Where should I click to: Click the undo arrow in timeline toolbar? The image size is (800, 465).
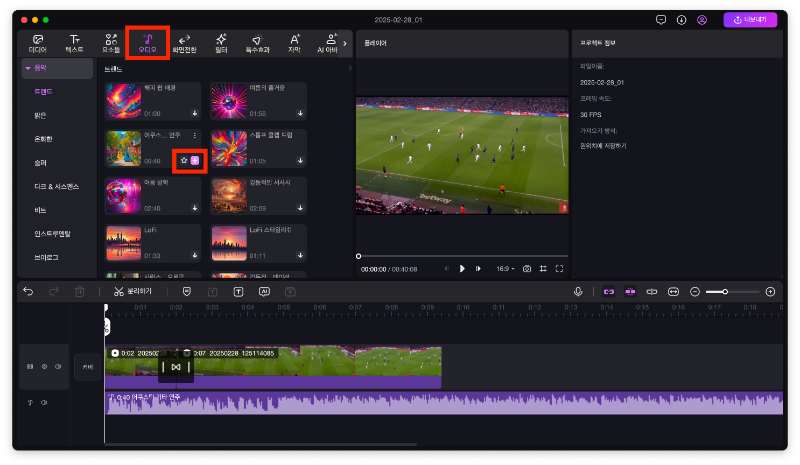pos(28,291)
